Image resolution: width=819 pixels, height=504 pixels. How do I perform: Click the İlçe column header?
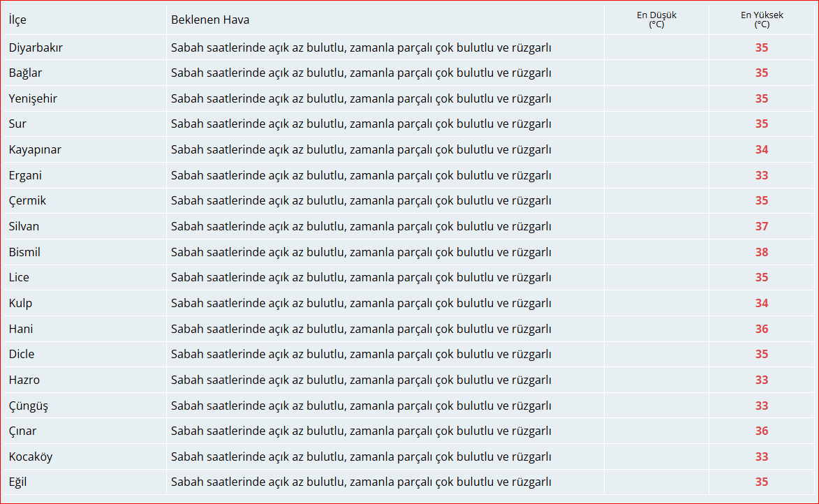click(17, 20)
